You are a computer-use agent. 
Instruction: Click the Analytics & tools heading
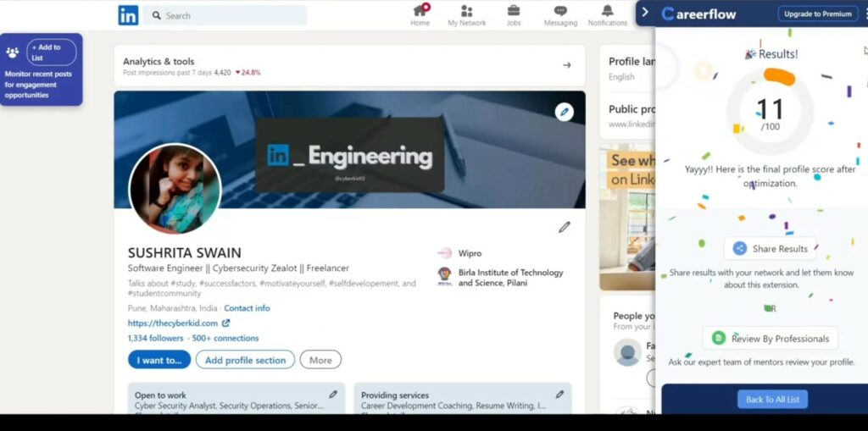pos(159,62)
